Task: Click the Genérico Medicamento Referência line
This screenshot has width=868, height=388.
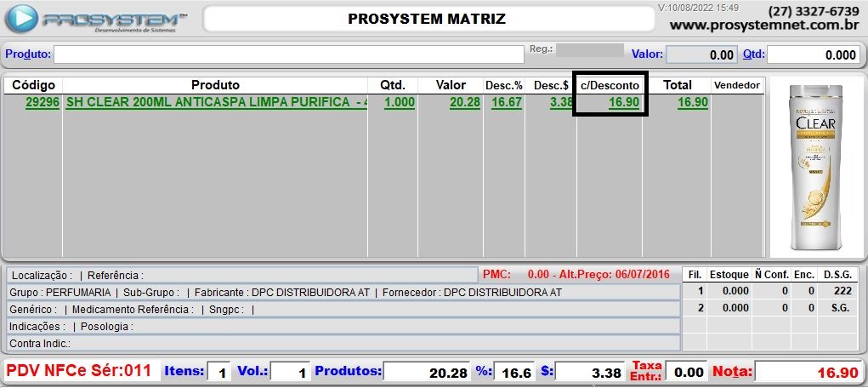Action: click(343, 309)
